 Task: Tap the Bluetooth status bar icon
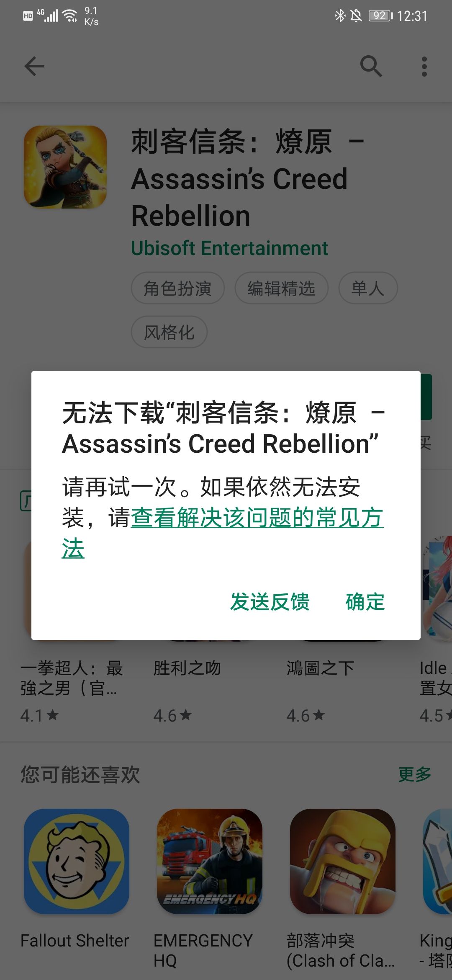[340, 16]
